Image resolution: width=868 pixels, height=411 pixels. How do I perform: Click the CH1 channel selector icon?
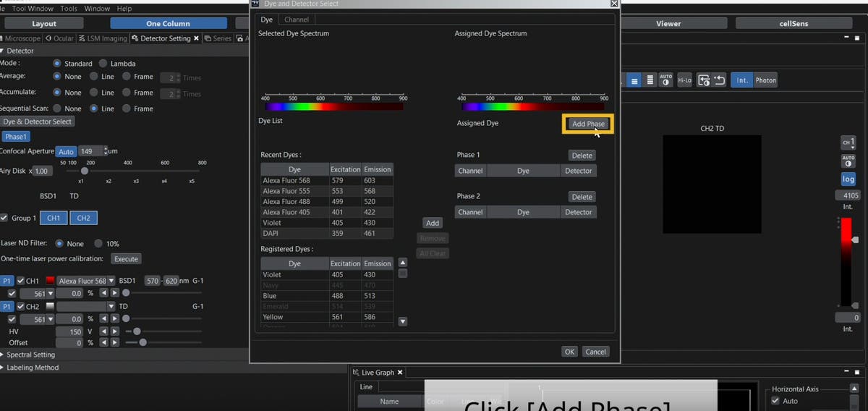coord(848,143)
